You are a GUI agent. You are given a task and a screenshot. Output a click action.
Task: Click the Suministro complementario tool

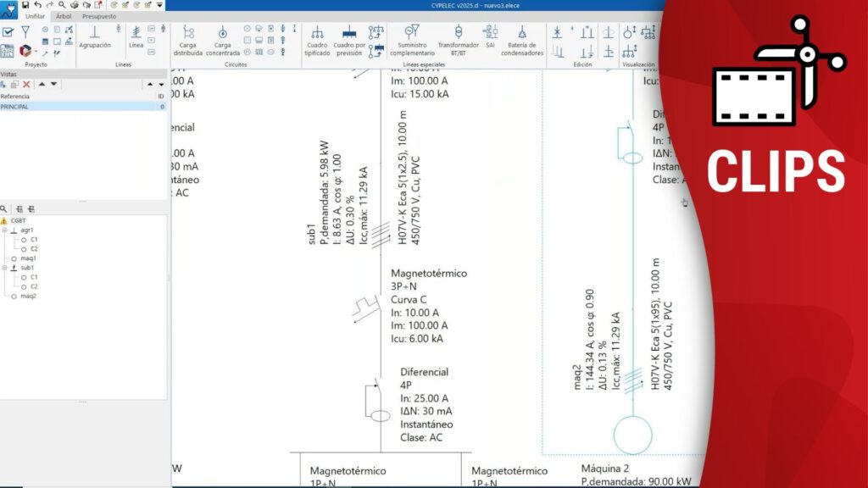411,39
